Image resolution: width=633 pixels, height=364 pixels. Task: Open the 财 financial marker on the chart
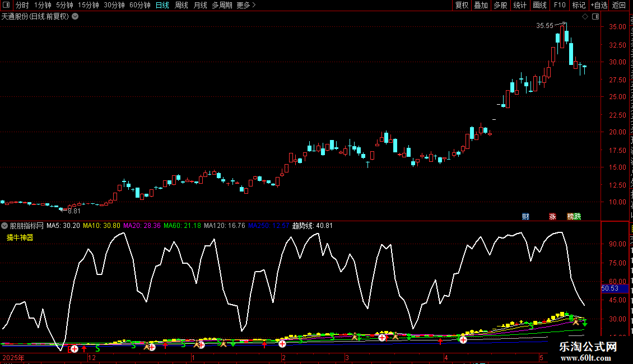coord(525,217)
